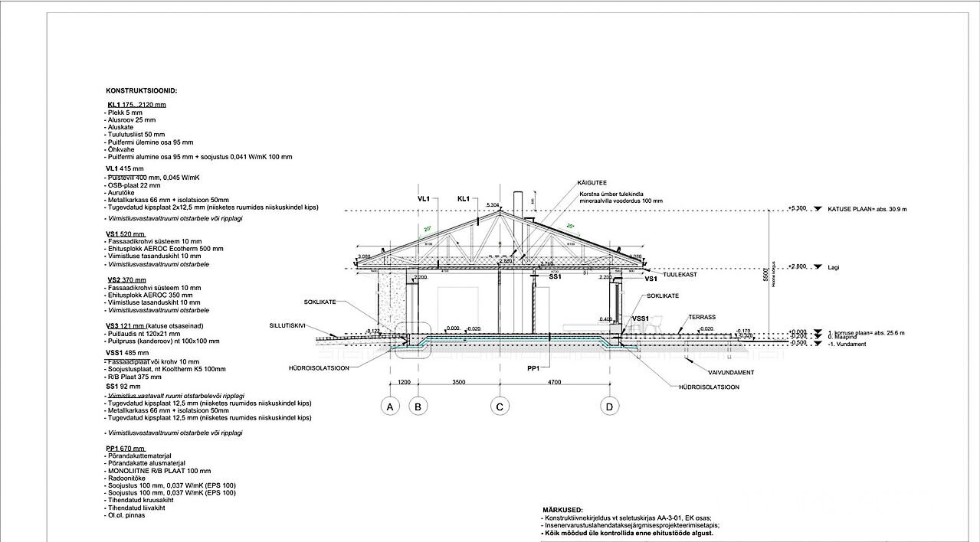This screenshot has width=980, height=542.
Task: Click the PP1 callout in the drawing
Action: [534, 368]
